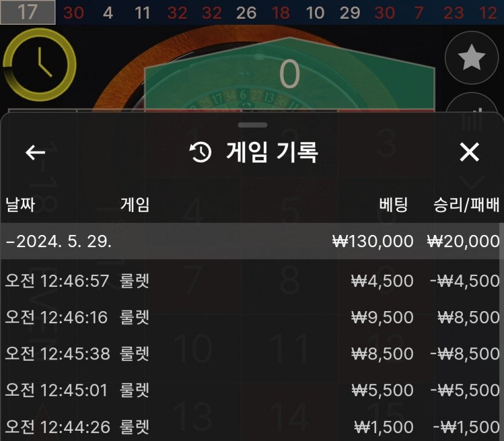Close the 게임 기록 panel with X
This screenshot has width=504, height=441.
point(469,152)
